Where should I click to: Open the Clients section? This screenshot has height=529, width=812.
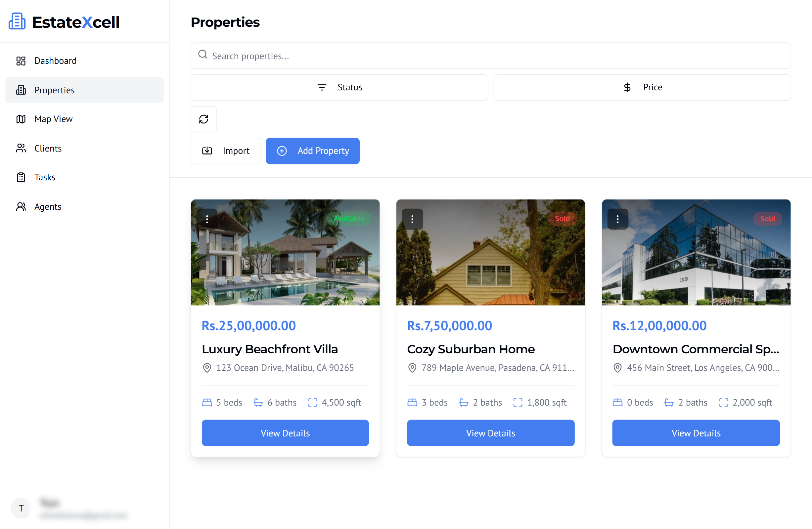click(48, 148)
